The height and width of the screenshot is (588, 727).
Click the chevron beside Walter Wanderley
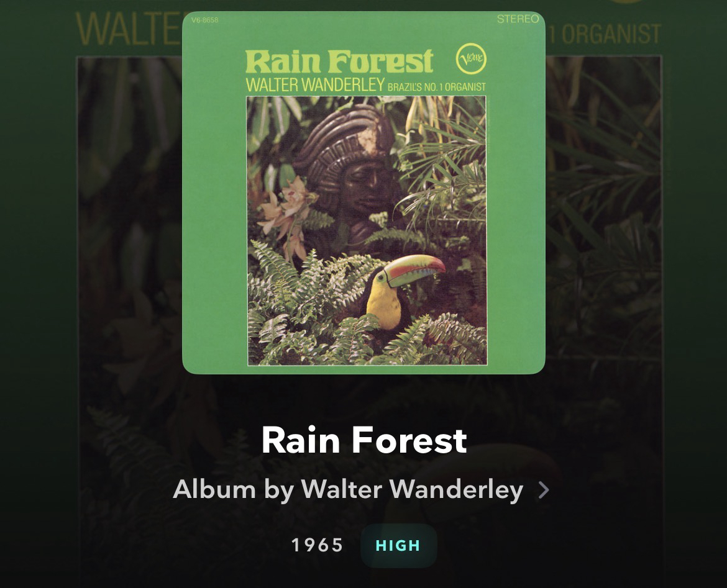tap(544, 490)
